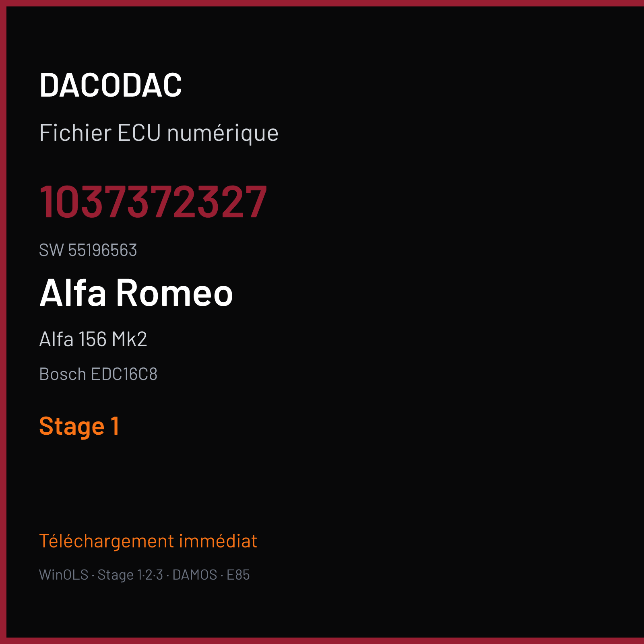Click the crimson border at top edge
The width and height of the screenshot is (644, 644).
322,3
